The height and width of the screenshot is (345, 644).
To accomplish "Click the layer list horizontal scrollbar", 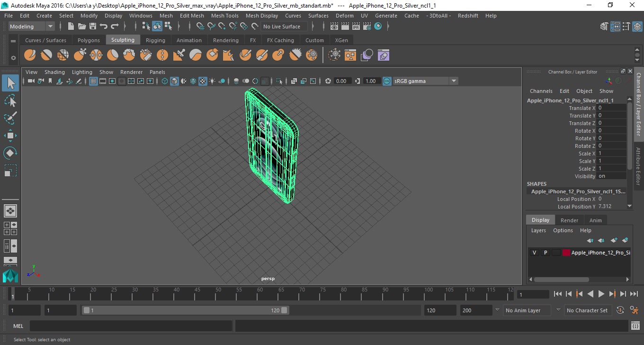I will tap(562, 280).
